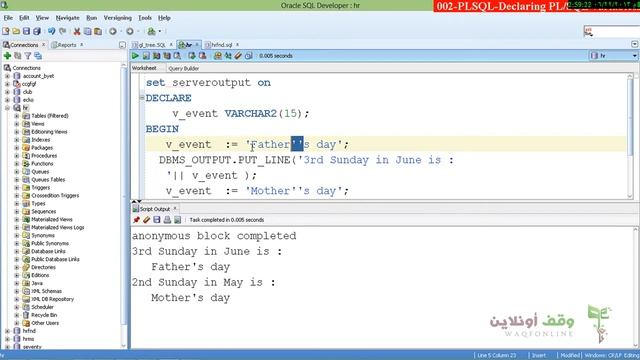The width and height of the screenshot is (640, 360).
Task: Select the Materialized Views tree item
Action: pyautogui.click(x=51, y=220)
